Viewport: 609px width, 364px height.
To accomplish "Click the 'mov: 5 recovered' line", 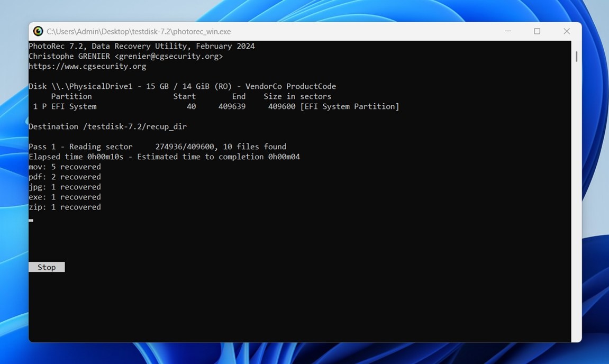I will pyautogui.click(x=65, y=167).
